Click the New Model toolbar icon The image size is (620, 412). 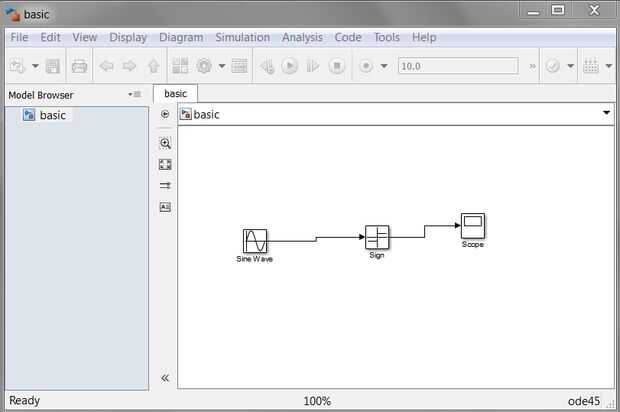coord(17,66)
